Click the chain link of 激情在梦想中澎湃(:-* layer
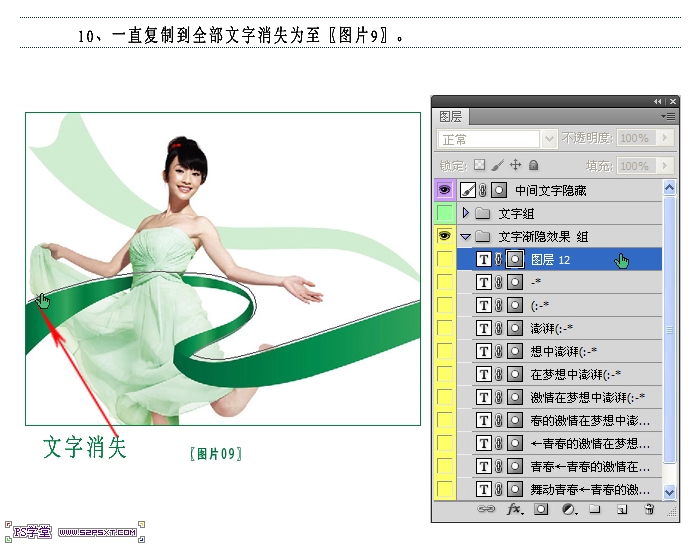 (499, 397)
